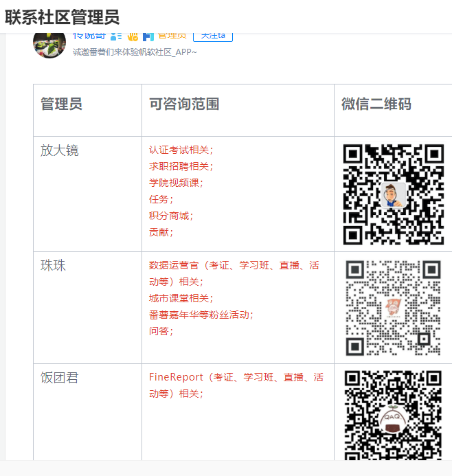Image resolution: width=452 pixels, height=476 pixels.
Task: Select the line 番薯嘉年华等粉丝活动;
Action: coord(201,315)
